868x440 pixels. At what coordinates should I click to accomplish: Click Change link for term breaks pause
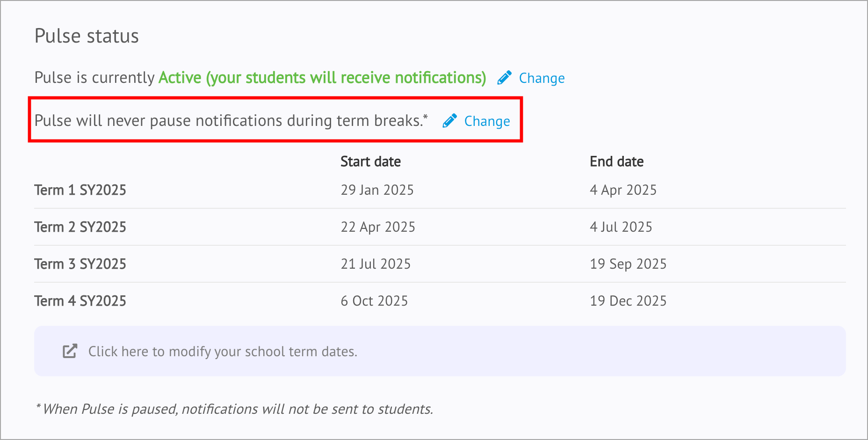pyautogui.click(x=487, y=121)
